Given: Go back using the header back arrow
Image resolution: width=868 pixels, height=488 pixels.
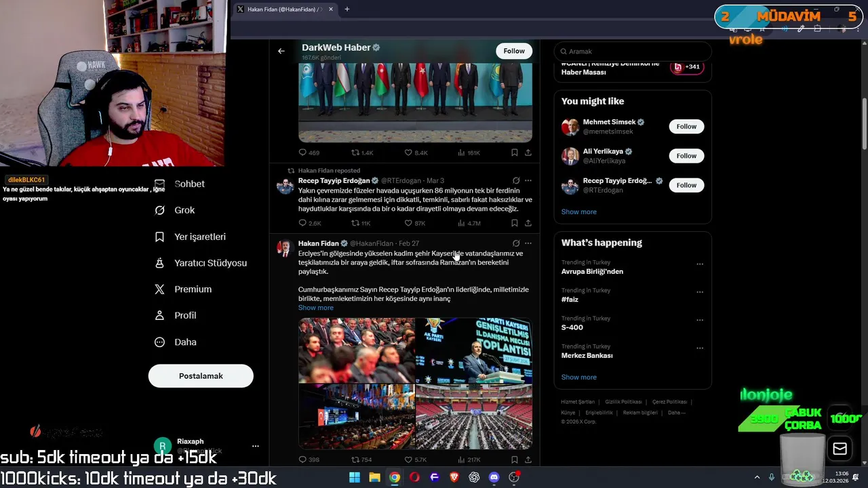Looking at the screenshot, I should click(281, 51).
